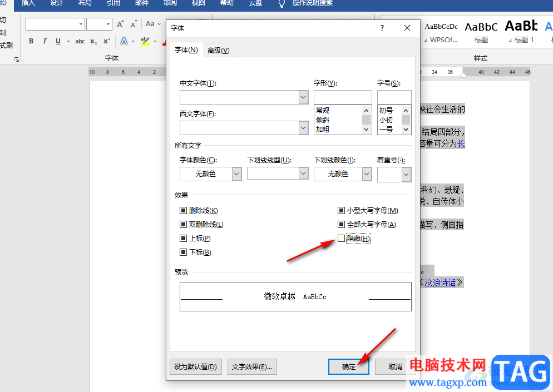Toggle Italic formatting in ribbon
This screenshot has height=392, width=553.
coord(45,41)
